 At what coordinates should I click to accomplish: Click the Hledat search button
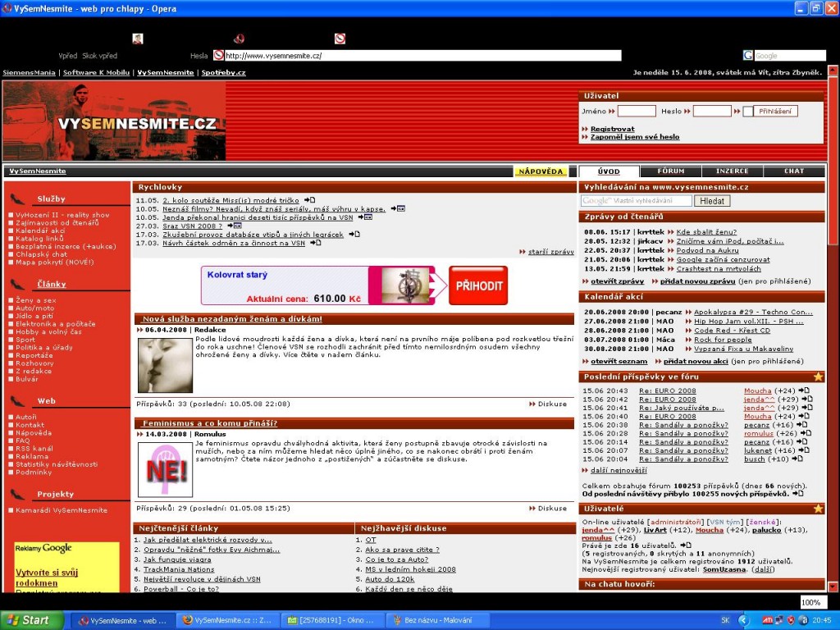tap(712, 201)
